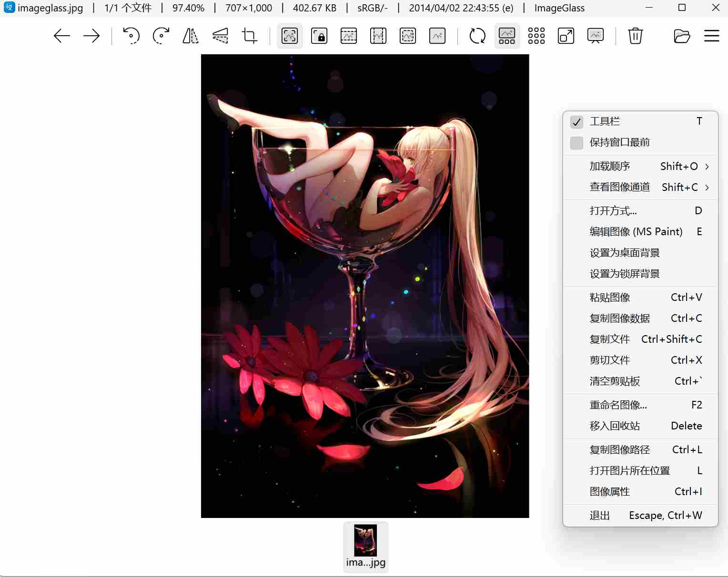
Task: Choose 清空剪贴板
Action: pyautogui.click(x=640, y=381)
